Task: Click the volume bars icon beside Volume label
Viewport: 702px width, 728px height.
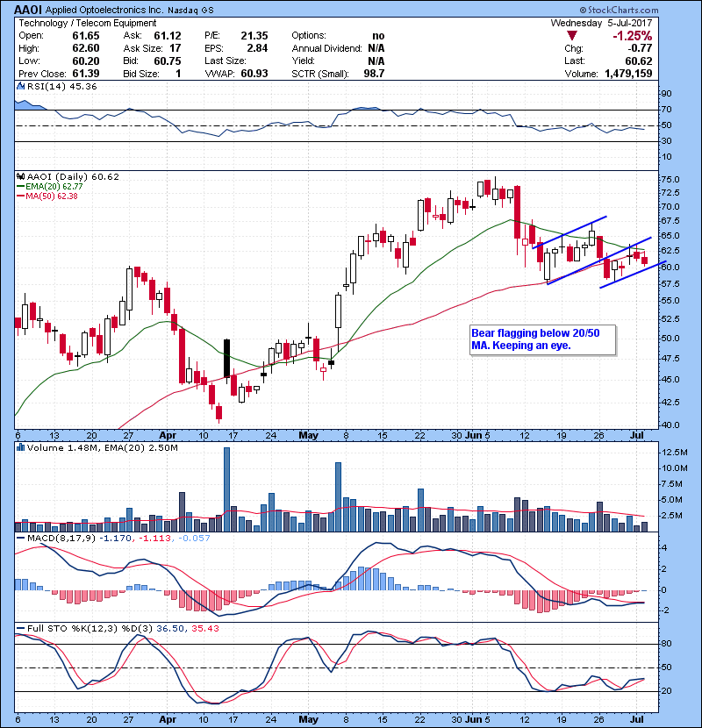Action: [x=20, y=448]
